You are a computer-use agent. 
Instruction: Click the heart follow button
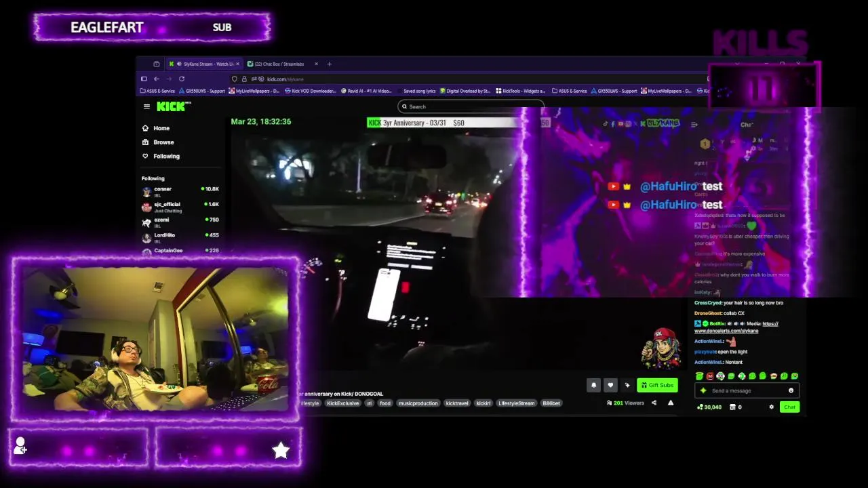click(x=610, y=385)
